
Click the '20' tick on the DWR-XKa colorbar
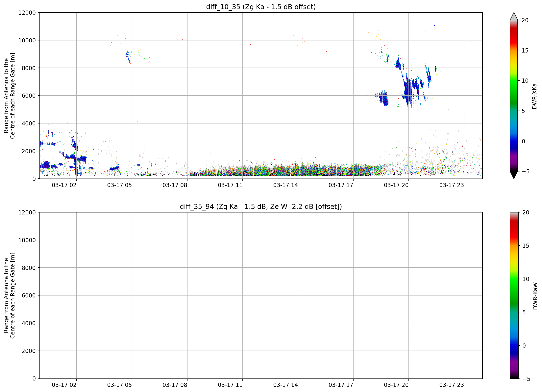click(x=525, y=20)
